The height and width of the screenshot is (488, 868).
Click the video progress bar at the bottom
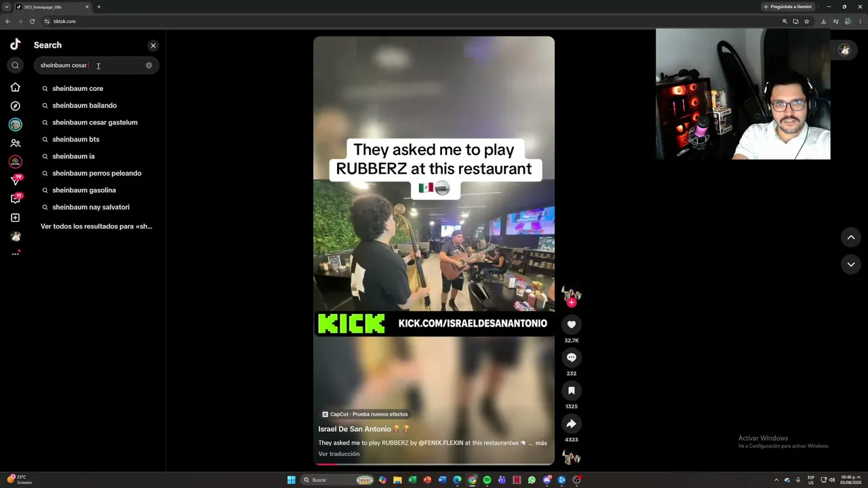[x=434, y=464]
